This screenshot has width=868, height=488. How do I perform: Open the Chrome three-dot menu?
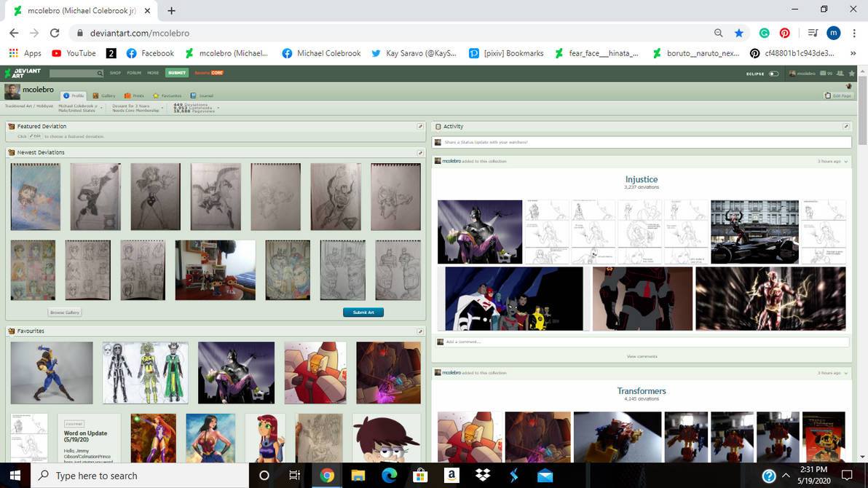[854, 34]
